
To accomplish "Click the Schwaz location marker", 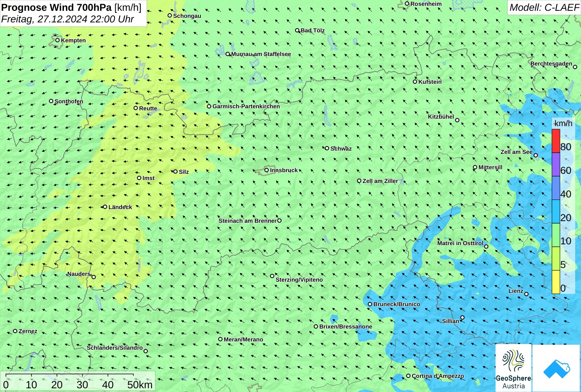I will 327,148.
